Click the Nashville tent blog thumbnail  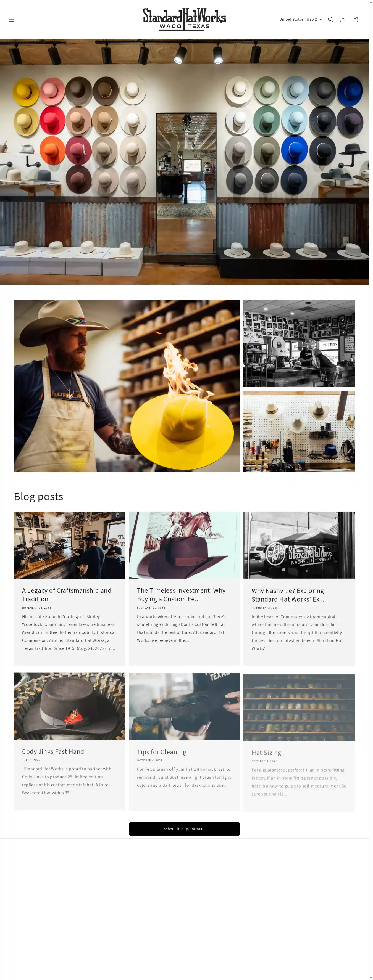click(299, 545)
